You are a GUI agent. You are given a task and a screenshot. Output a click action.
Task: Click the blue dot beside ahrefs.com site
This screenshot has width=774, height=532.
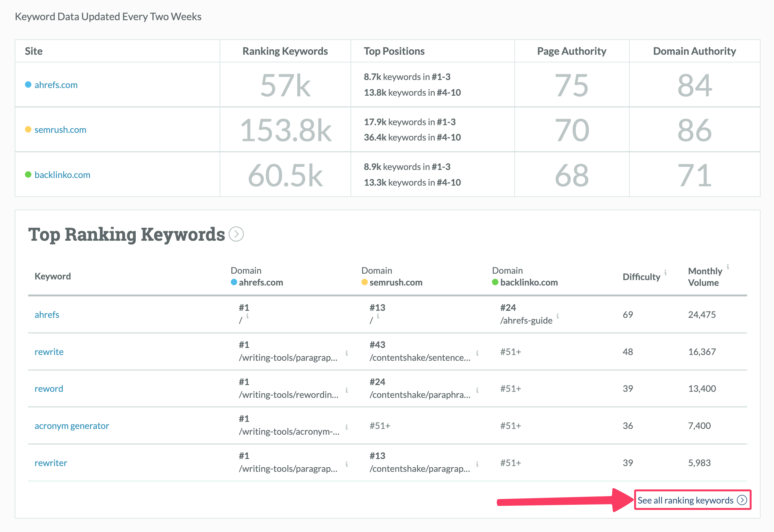point(28,85)
